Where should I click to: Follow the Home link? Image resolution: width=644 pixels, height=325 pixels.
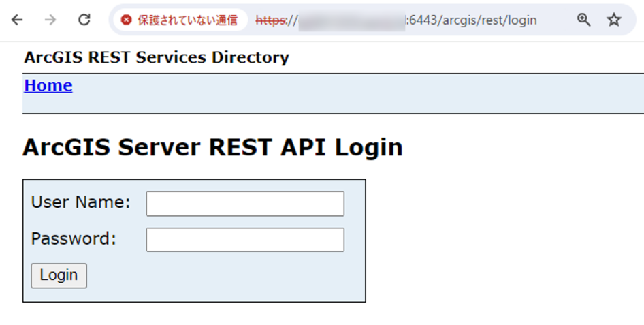48,85
